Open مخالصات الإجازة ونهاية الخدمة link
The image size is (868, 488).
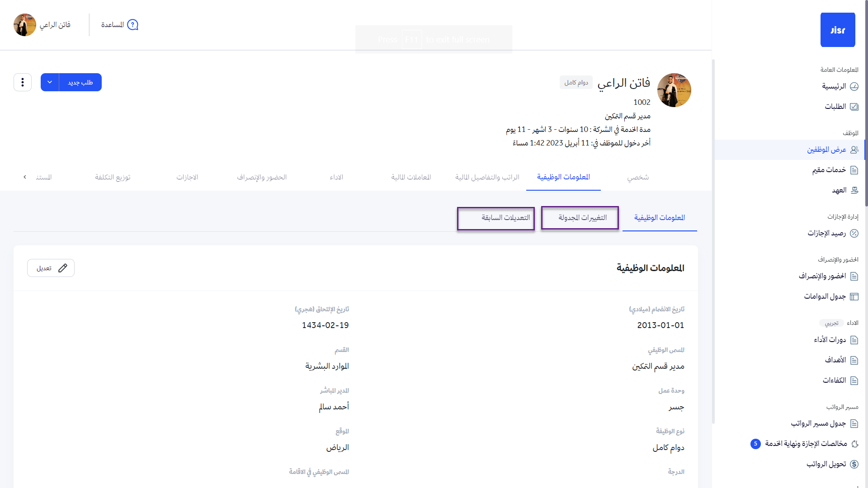[806, 444]
